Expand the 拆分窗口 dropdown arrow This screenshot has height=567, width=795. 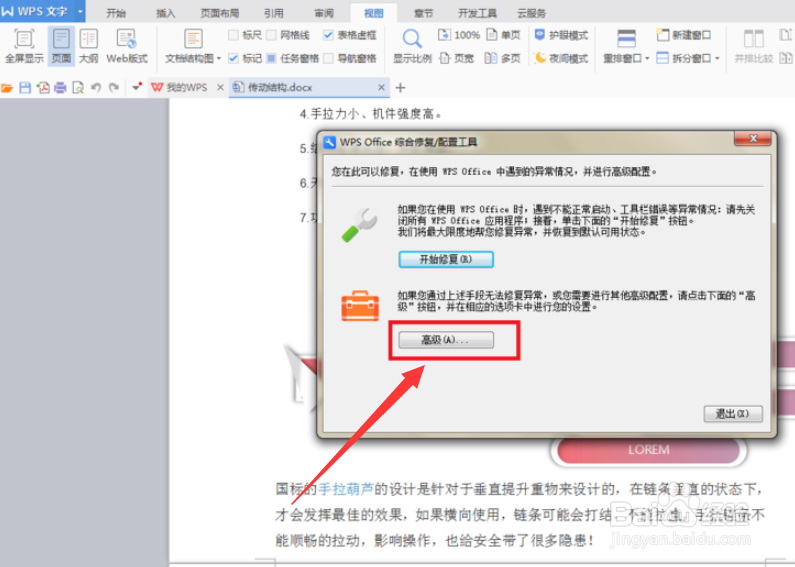717,59
